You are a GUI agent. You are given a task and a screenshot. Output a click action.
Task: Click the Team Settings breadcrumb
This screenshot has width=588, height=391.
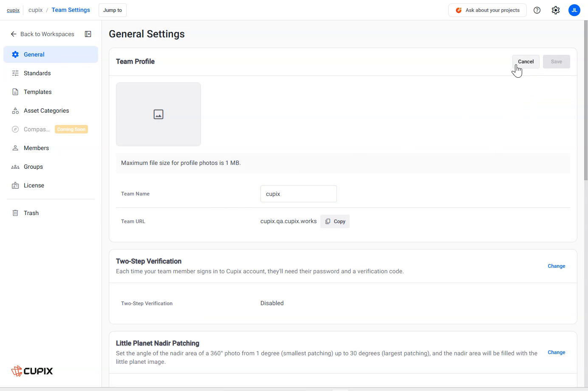click(x=71, y=10)
